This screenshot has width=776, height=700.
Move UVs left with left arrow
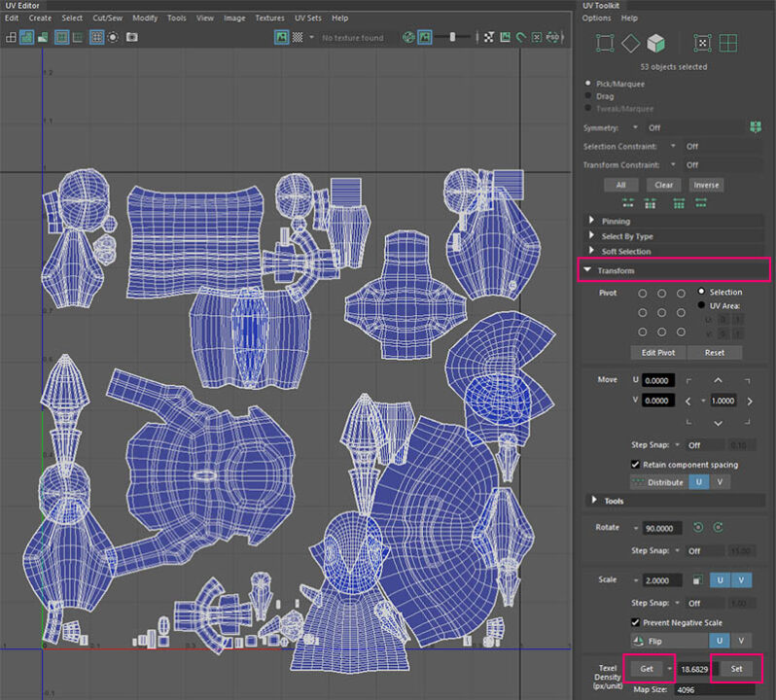(688, 402)
